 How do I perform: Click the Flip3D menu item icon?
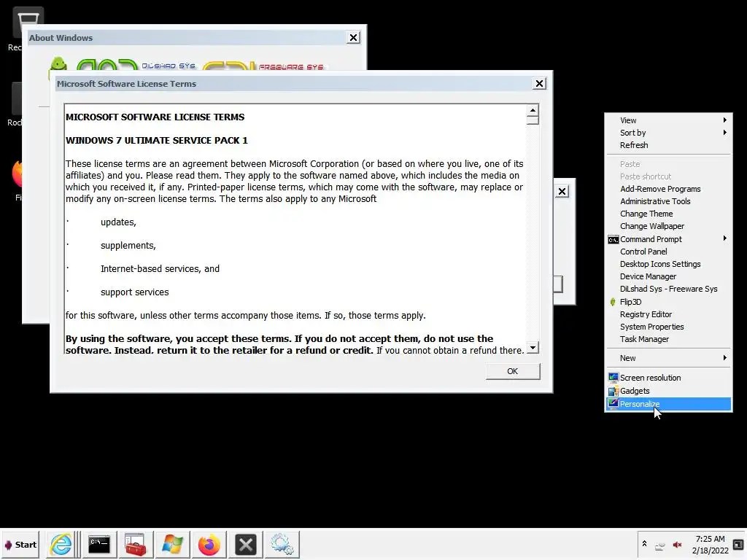pyautogui.click(x=613, y=302)
